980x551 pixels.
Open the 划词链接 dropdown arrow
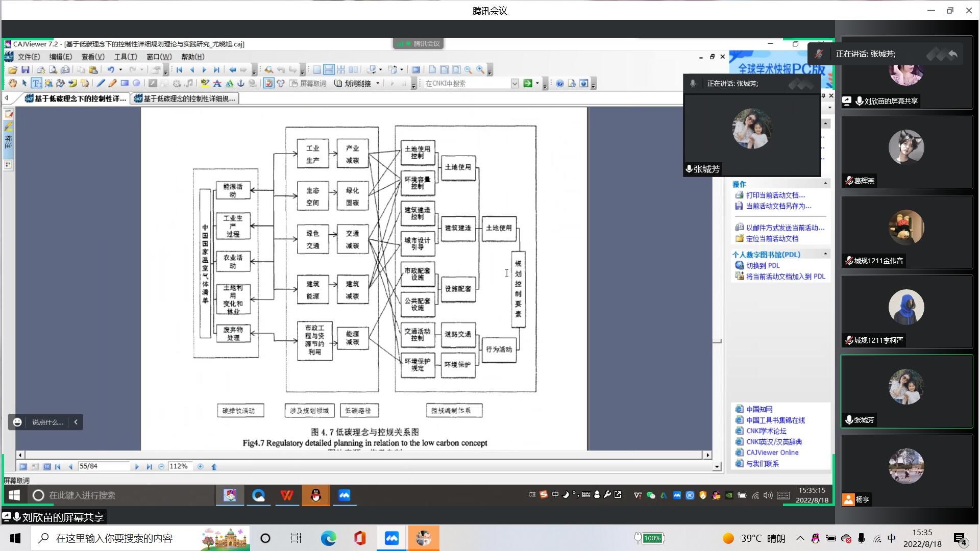pos(378,83)
